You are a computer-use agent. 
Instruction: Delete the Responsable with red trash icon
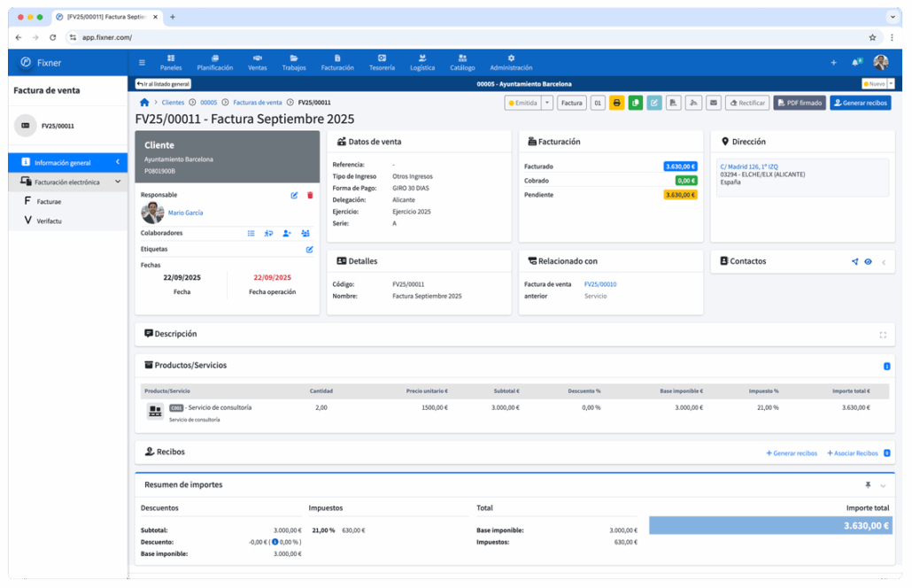click(x=310, y=195)
